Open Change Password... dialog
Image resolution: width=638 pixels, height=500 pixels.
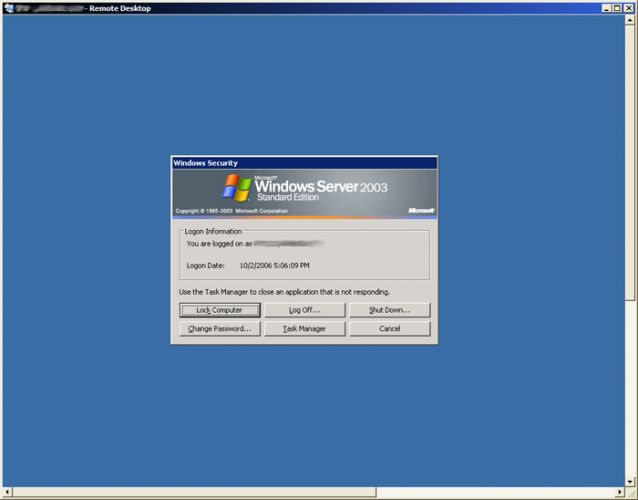(220, 329)
